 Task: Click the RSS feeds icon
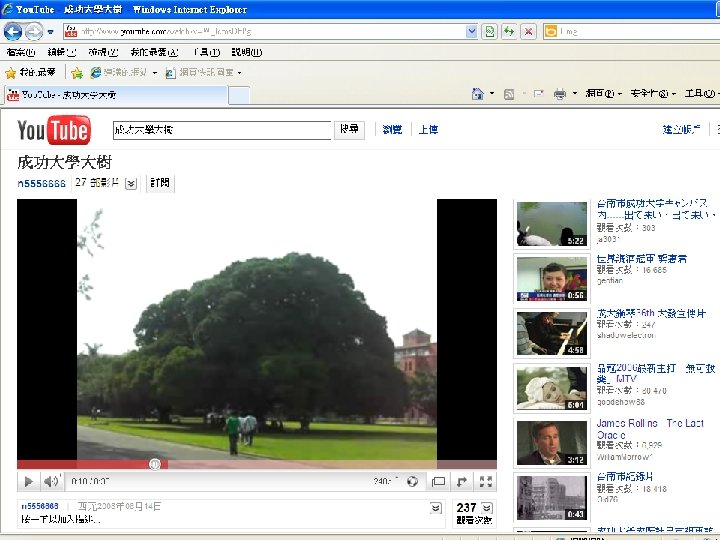[509, 94]
